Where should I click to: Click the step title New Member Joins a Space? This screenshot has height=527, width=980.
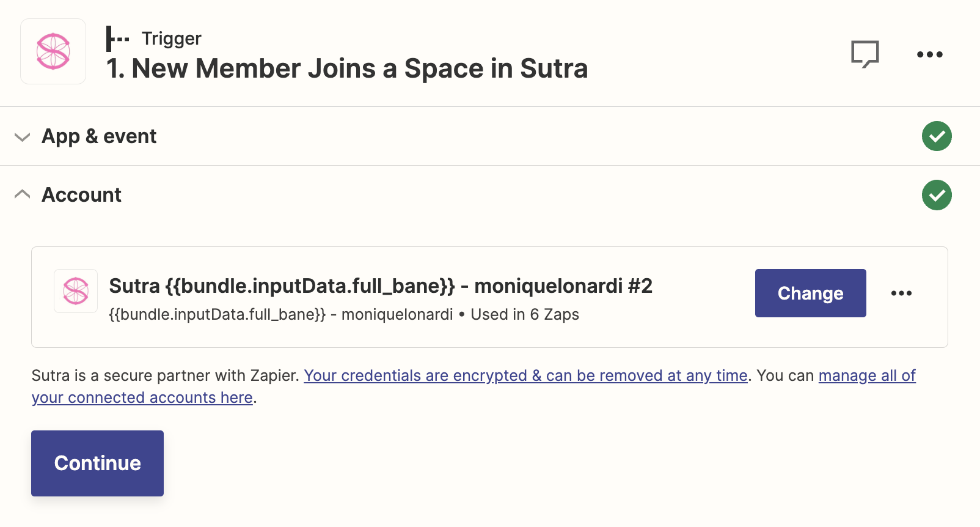point(347,68)
